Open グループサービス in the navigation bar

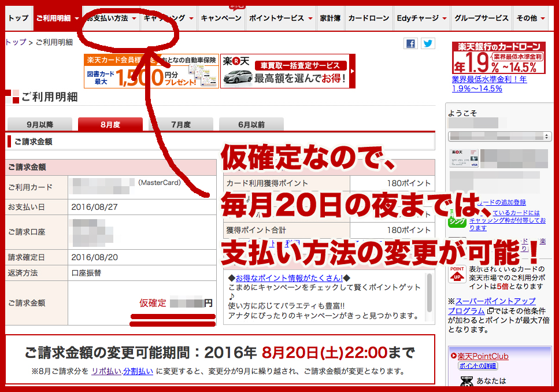click(482, 18)
